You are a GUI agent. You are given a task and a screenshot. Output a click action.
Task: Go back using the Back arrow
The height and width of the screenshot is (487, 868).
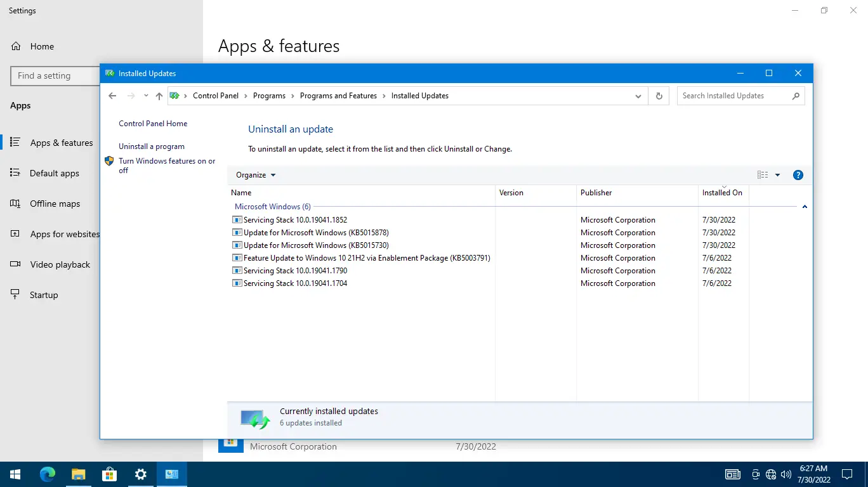tap(112, 96)
